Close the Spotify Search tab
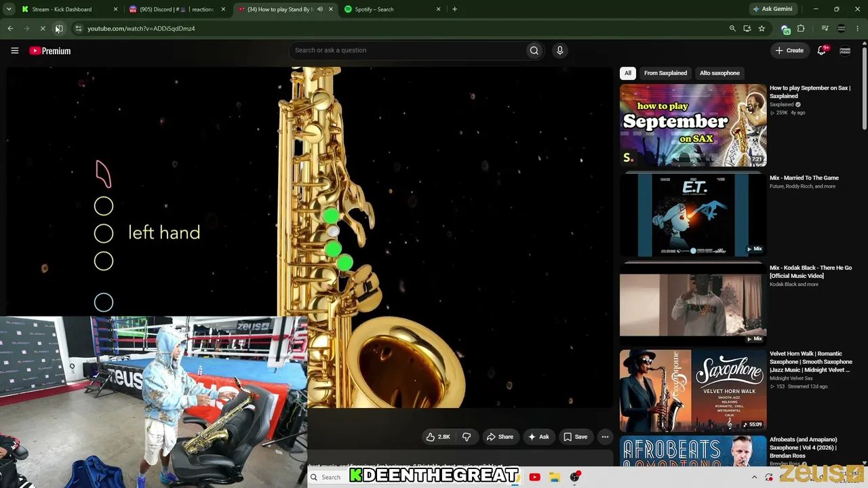Image resolution: width=868 pixels, height=488 pixels. tap(438, 9)
